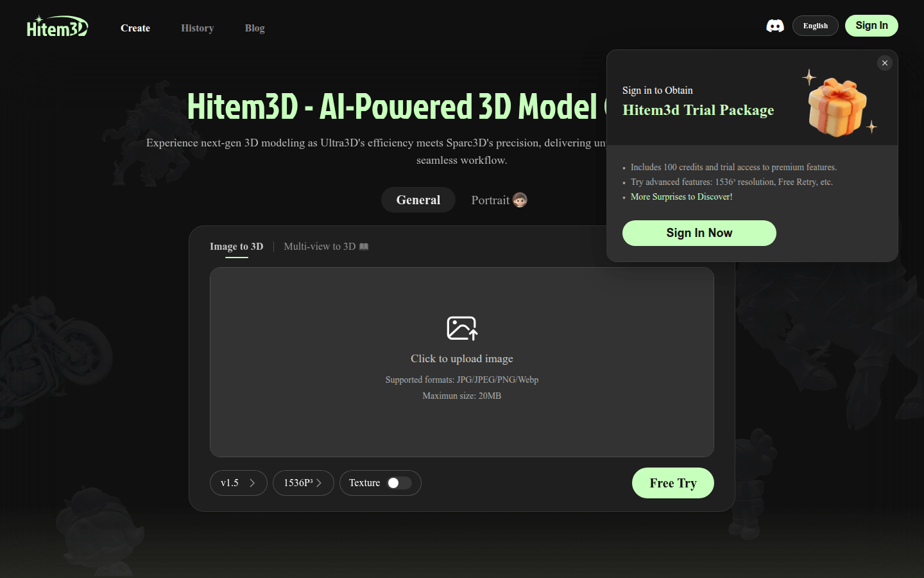Switch to the Portrait mode
The height and width of the screenshot is (578, 924).
(490, 200)
